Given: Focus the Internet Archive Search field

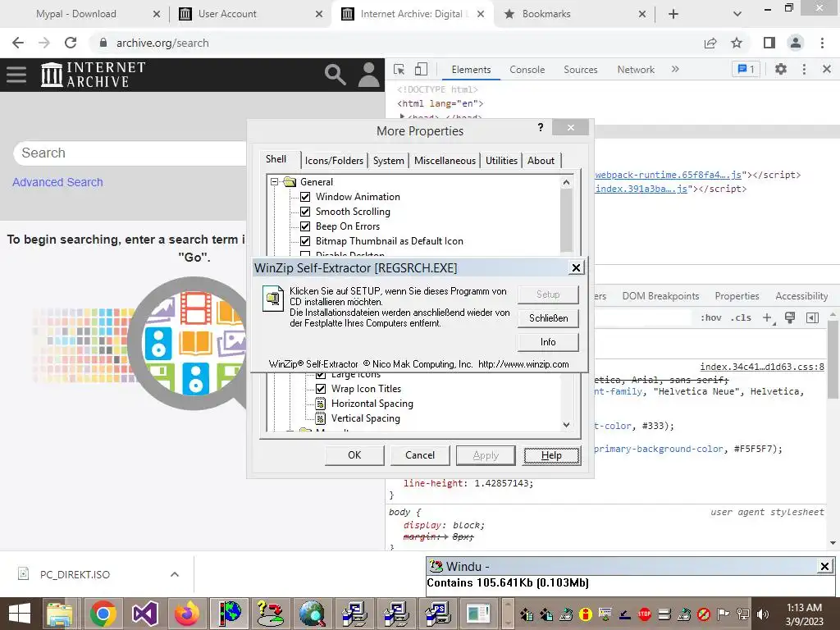Looking at the screenshot, I should point(131,153).
